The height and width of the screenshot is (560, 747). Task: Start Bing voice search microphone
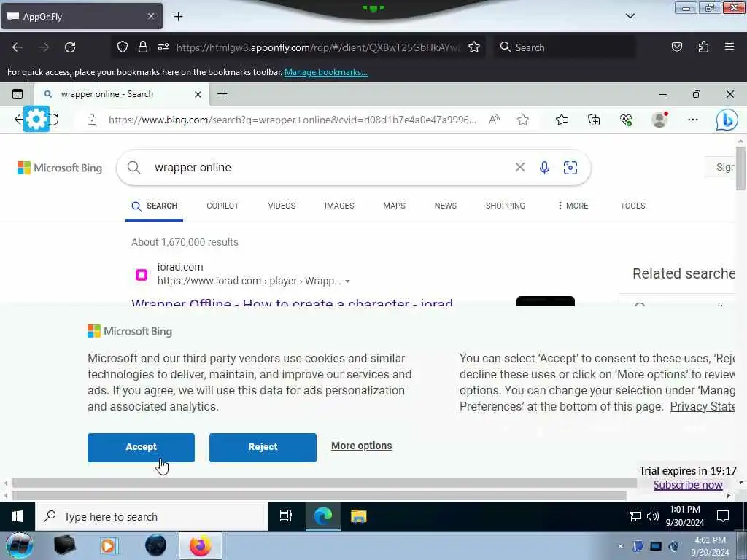click(x=544, y=168)
